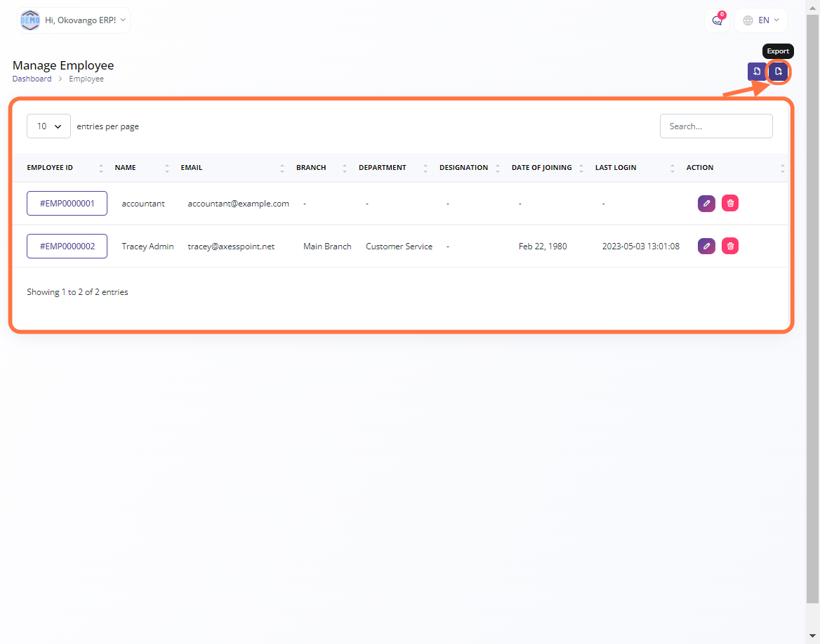Sort table by Last Login column header
The image size is (820, 644).
pos(616,168)
